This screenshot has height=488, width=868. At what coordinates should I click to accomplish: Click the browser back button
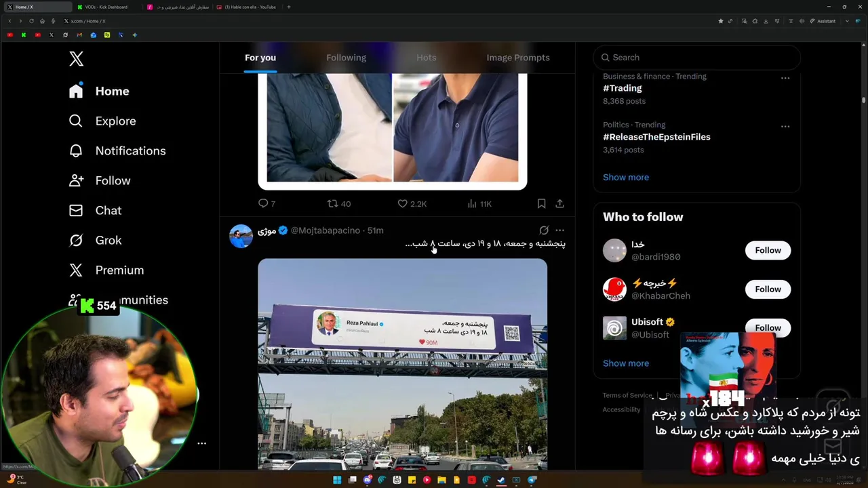click(x=9, y=21)
